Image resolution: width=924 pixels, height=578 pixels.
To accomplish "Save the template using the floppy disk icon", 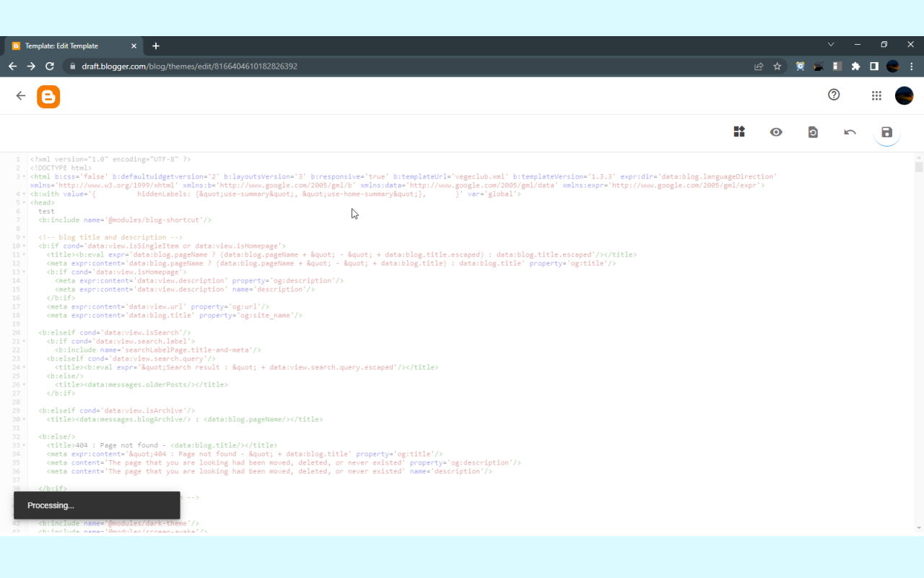I will [886, 132].
